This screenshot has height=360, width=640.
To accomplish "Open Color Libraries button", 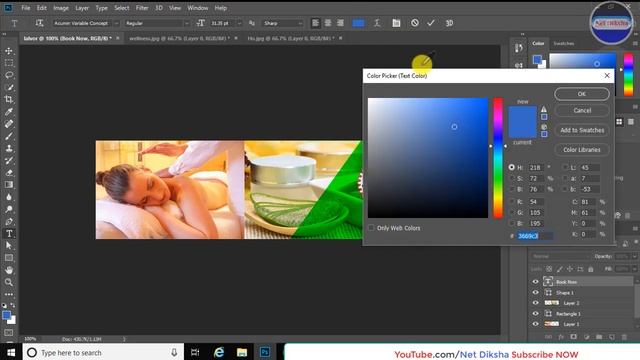I will 582,150.
